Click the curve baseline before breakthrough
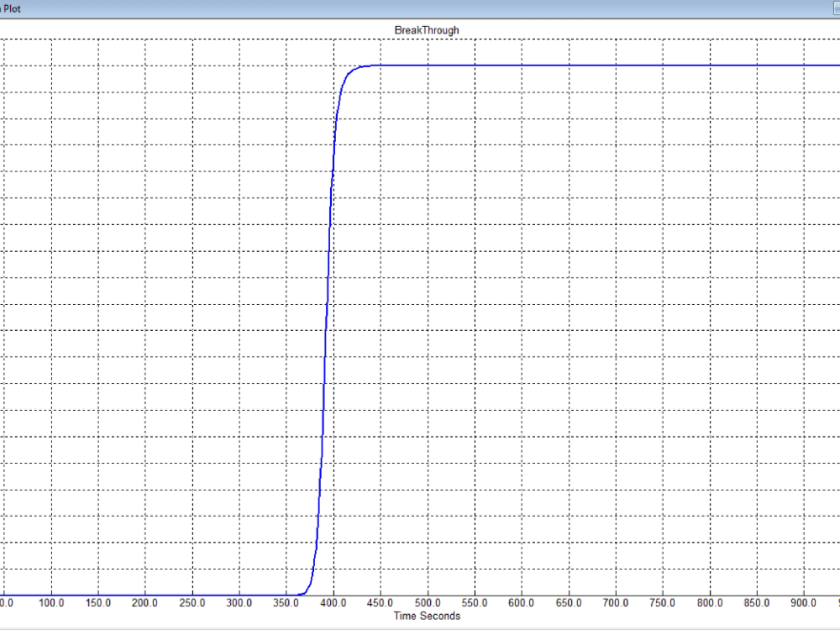The width and height of the screenshot is (840, 630). click(168, 595)
